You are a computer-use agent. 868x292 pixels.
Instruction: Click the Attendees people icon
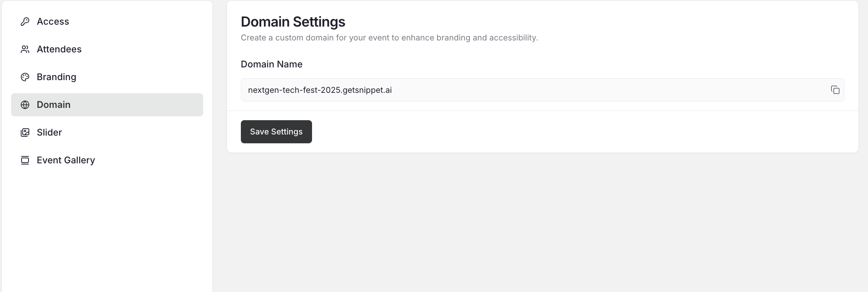click(x=25, y=49)
